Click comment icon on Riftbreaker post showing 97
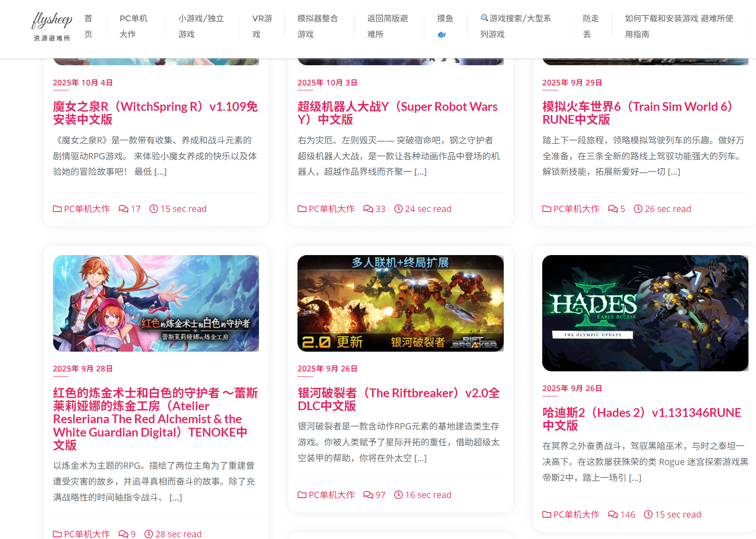Screen dimensions: 756x539 point(368,495)
